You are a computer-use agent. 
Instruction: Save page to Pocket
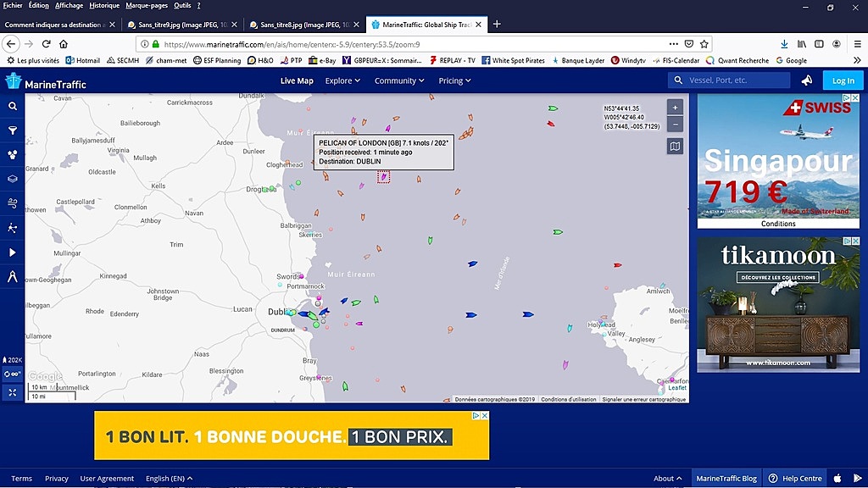(x=688, y=44)
